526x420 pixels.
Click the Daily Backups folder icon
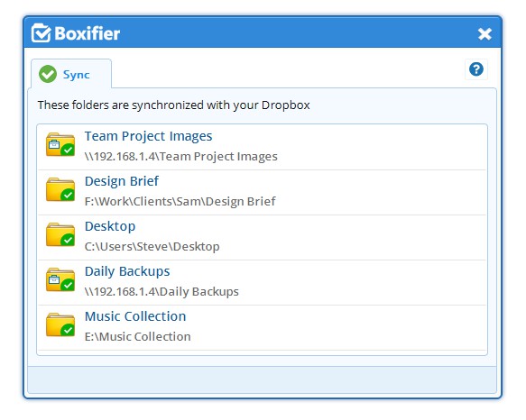[60, 279]
